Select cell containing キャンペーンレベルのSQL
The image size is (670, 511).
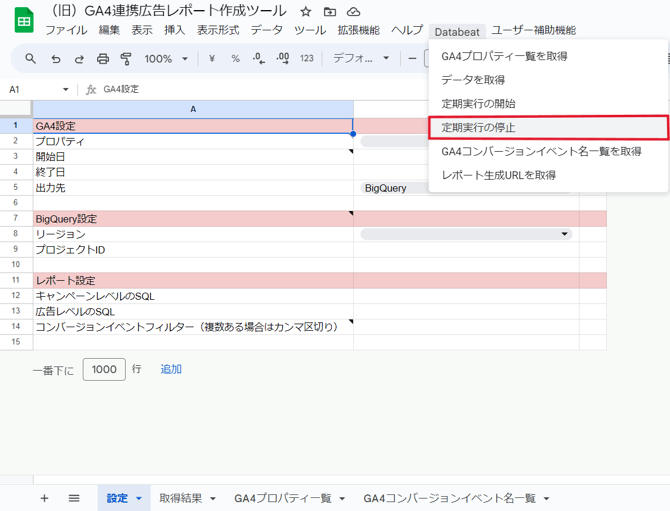click(193, 296)
